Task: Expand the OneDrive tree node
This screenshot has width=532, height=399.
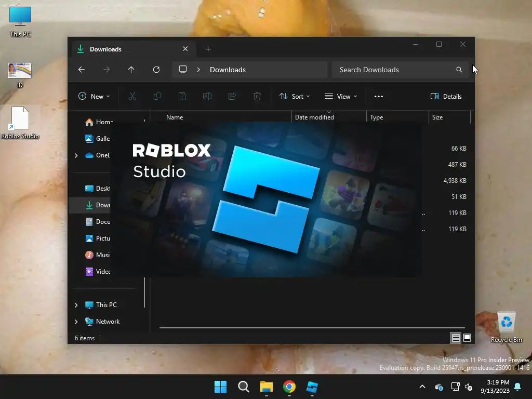Action: [x=76, y=155]
